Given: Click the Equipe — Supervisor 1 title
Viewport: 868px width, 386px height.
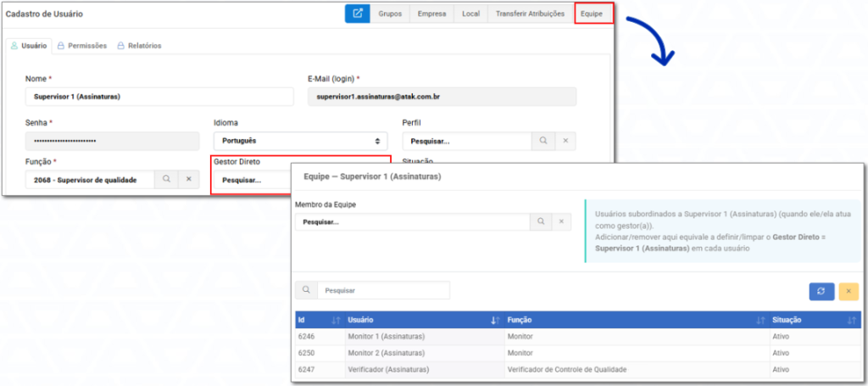Looking at the screenshot, I should click(x=373, y=177).
